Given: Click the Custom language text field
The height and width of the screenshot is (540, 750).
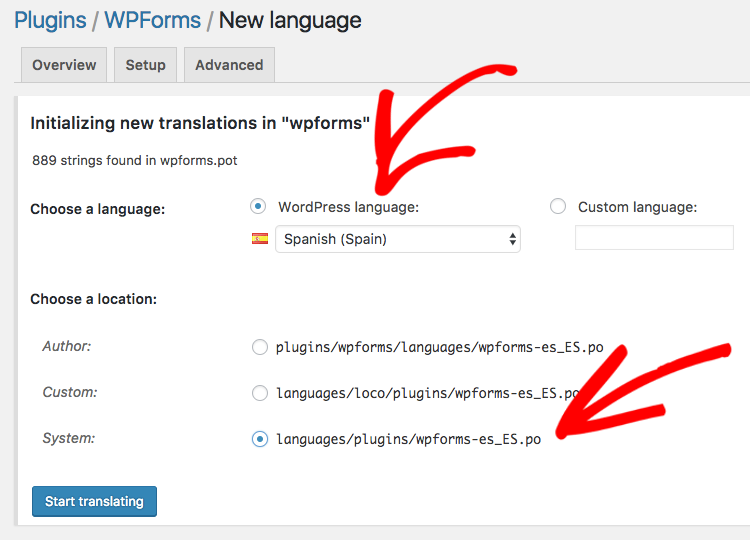Looking at the screenshot, I should click(x=654, y=238).
